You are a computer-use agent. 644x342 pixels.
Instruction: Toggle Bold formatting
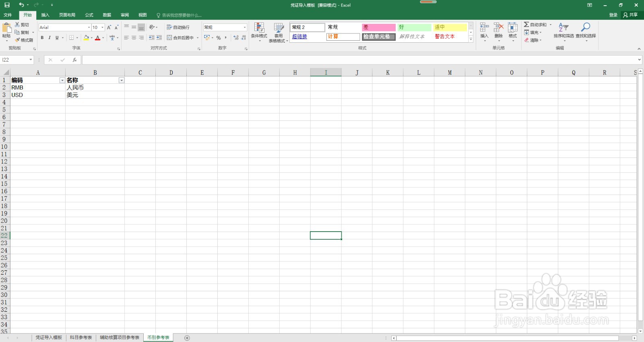(x=42, y=37)
